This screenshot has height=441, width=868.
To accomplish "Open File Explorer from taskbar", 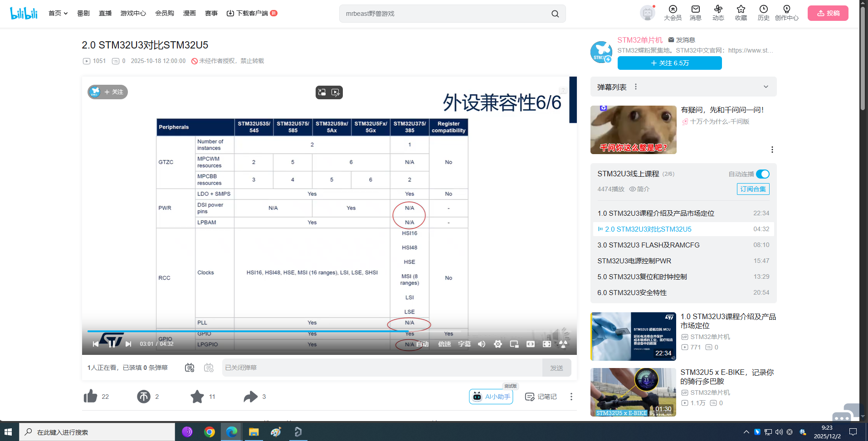I will [254, 432].
